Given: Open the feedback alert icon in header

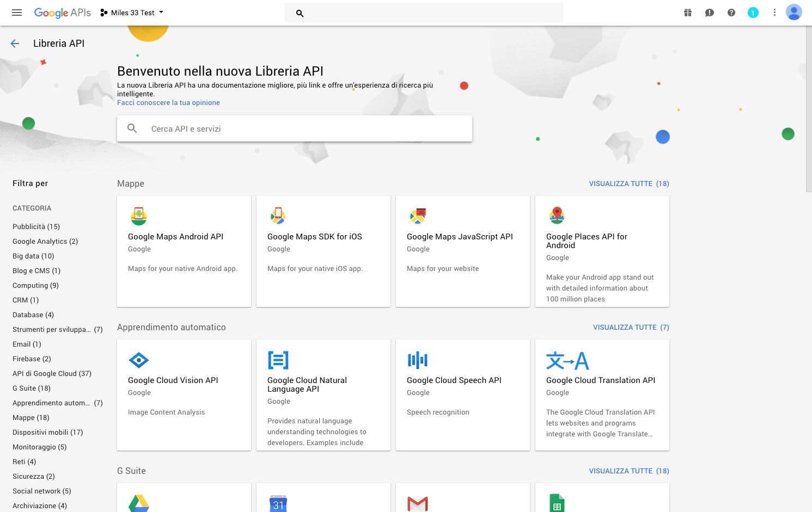Looking at the screenshot, I should pyautogui.click(x=709, y=13).
